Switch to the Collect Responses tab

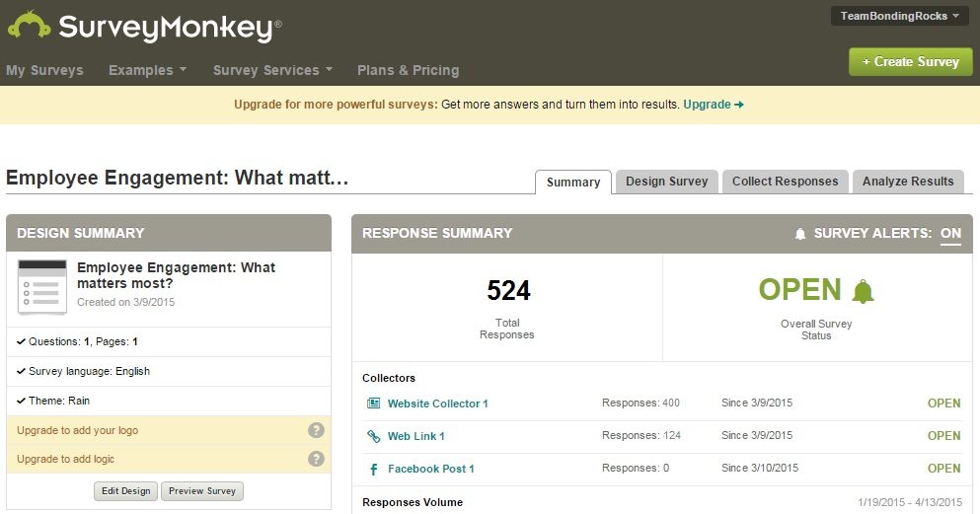785,182
